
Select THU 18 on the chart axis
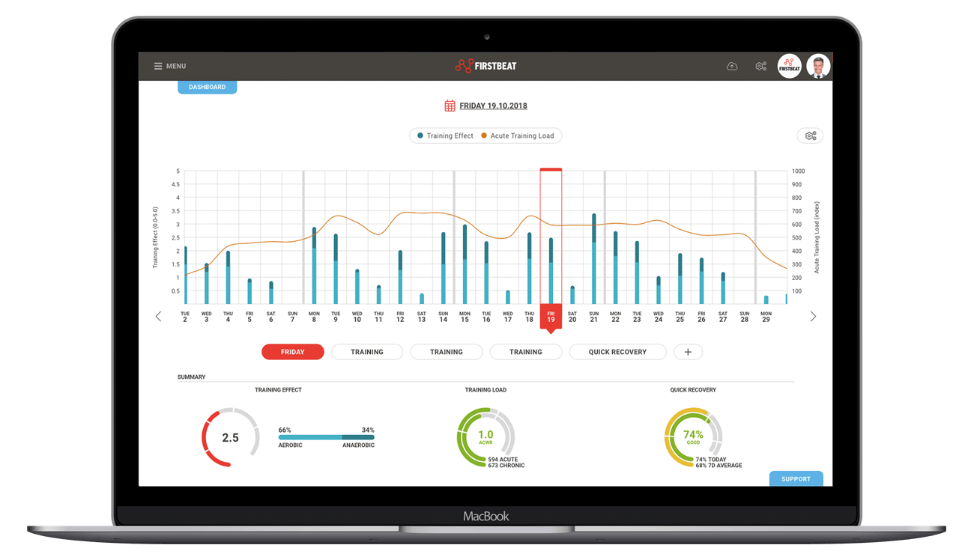pyautogui.click(x=529, y=317)
